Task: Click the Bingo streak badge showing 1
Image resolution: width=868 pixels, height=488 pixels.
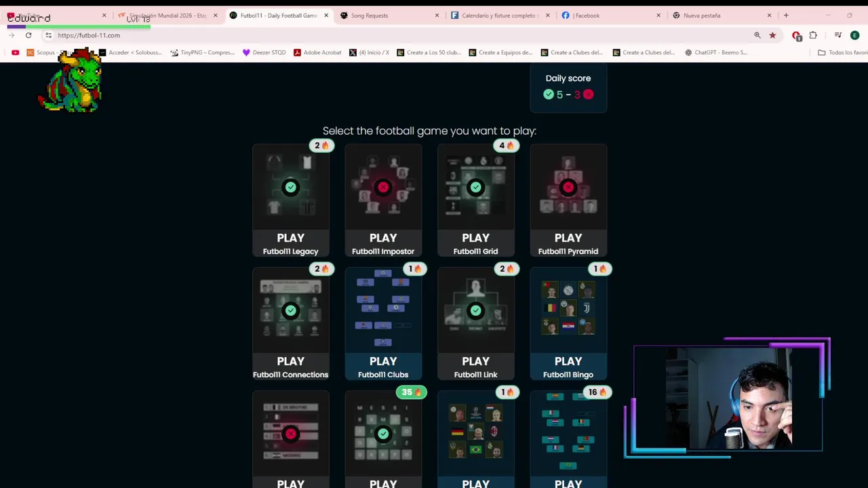Action: tap(599, 268)
